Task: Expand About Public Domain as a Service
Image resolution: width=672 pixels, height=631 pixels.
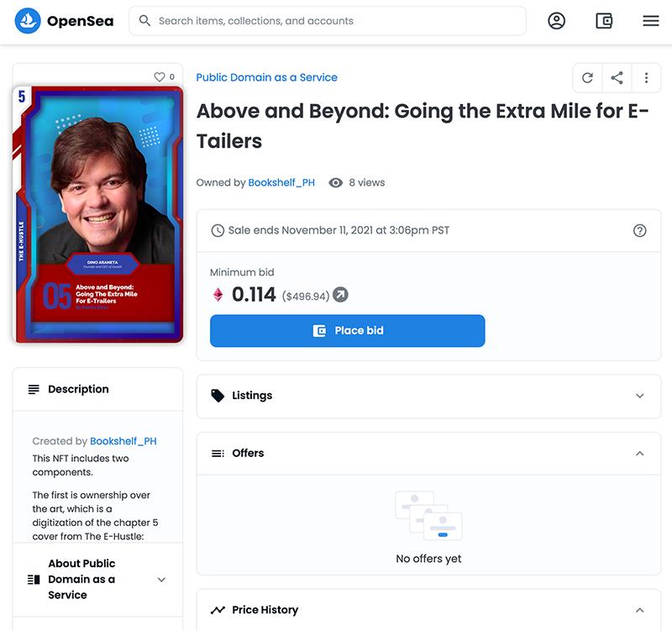Action: pyautogui.click(x=161, y=580)
